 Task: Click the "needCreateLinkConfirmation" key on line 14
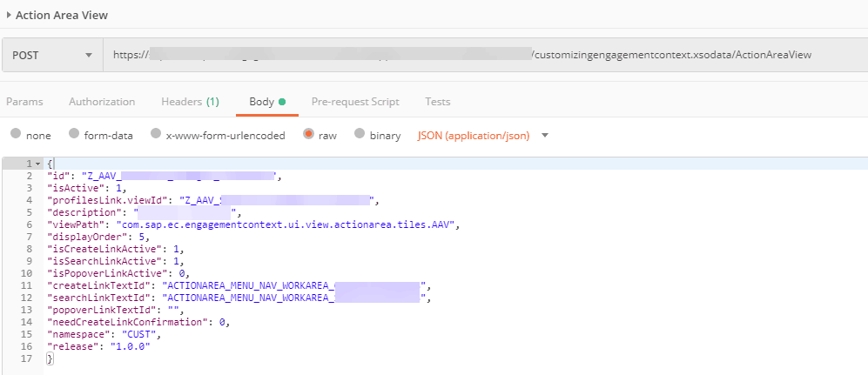tap(125, 322)
